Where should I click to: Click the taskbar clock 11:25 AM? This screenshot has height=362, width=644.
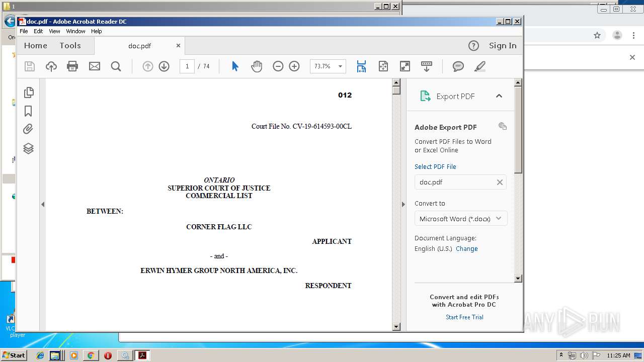click(618, 355)
